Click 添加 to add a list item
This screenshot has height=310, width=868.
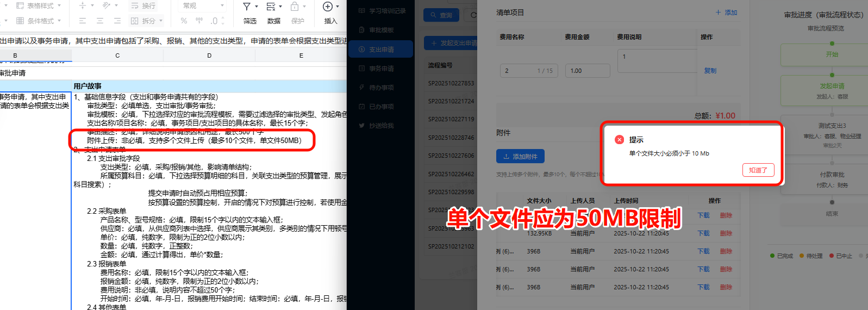[x=727, y=13]
